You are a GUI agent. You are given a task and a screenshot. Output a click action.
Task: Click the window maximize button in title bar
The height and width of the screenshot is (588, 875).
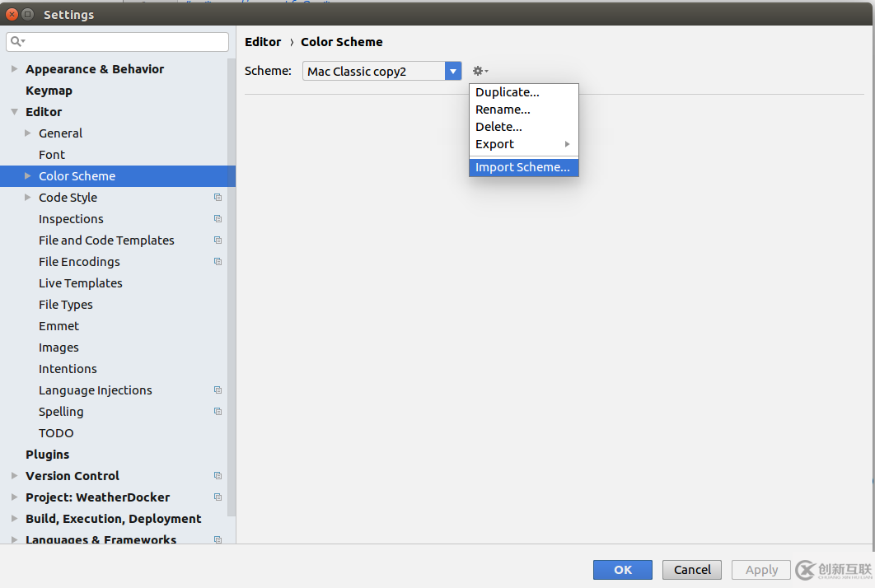27,15
